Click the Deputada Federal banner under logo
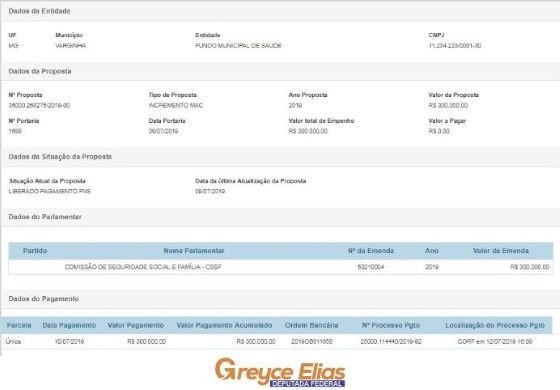The width and height of the screenshot is (560, 390). pos(307,384)
